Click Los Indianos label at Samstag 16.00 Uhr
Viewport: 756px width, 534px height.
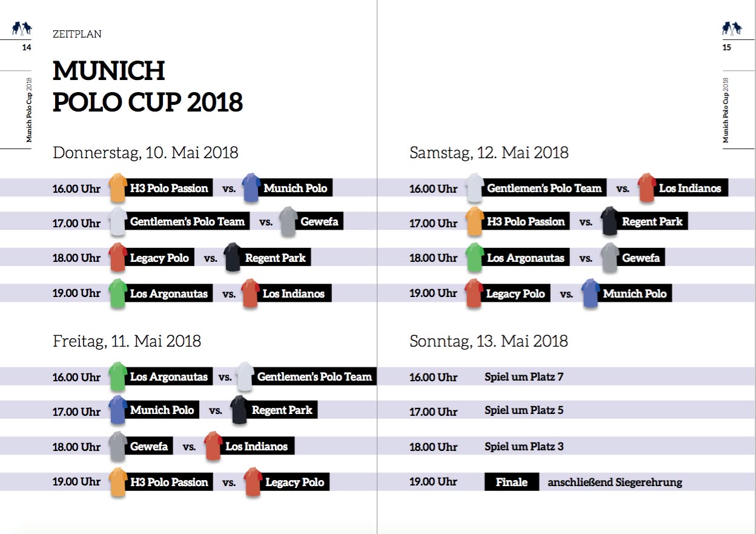point(690,189)
